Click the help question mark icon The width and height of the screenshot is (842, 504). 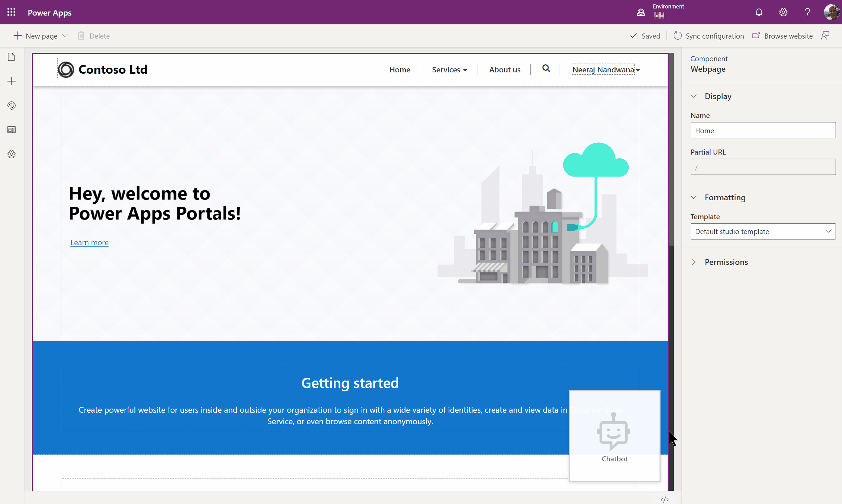pyautogui.click(x=807, y=12)
